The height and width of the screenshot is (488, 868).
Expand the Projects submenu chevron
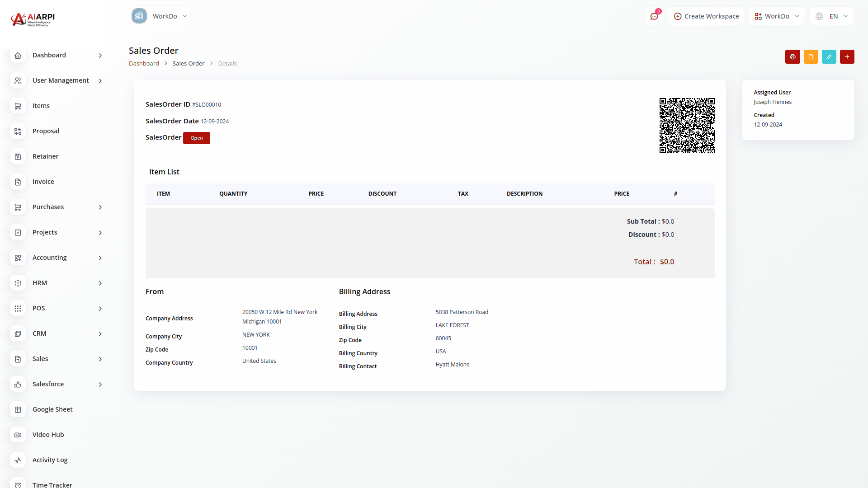[100, 233]
